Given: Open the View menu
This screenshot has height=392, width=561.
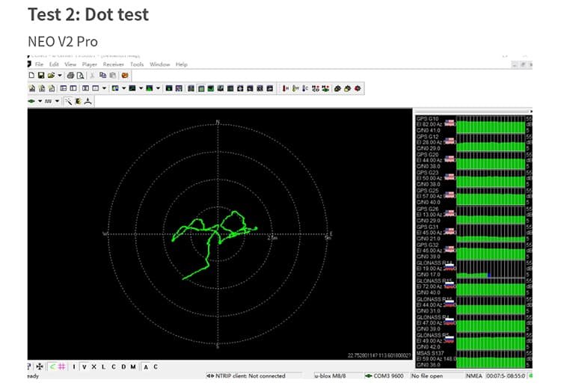Looking at the screenshot, I should coord(70,64).
